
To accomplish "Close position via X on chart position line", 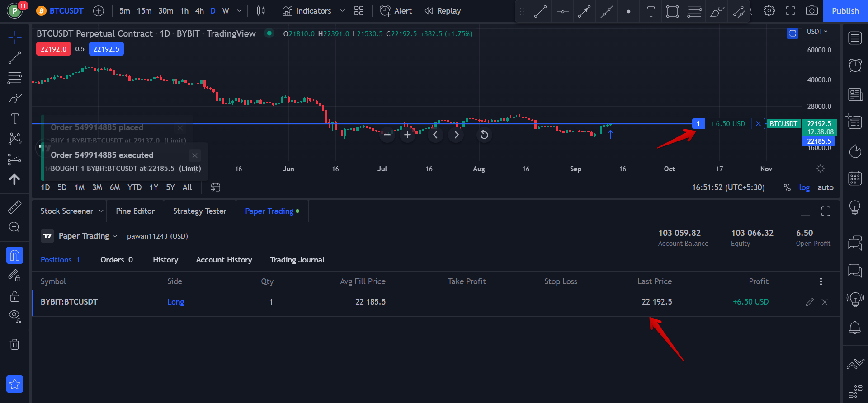I will click(758, 124).
